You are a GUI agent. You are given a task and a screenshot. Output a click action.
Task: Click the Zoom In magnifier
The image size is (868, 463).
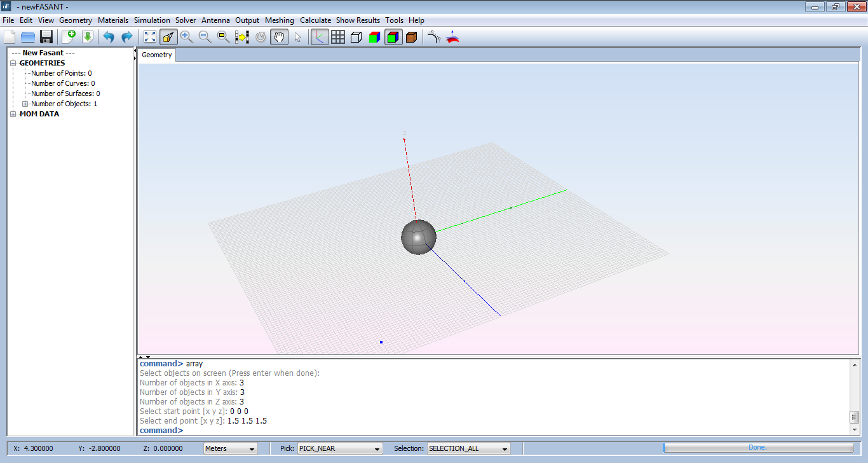tap(186, 37)
